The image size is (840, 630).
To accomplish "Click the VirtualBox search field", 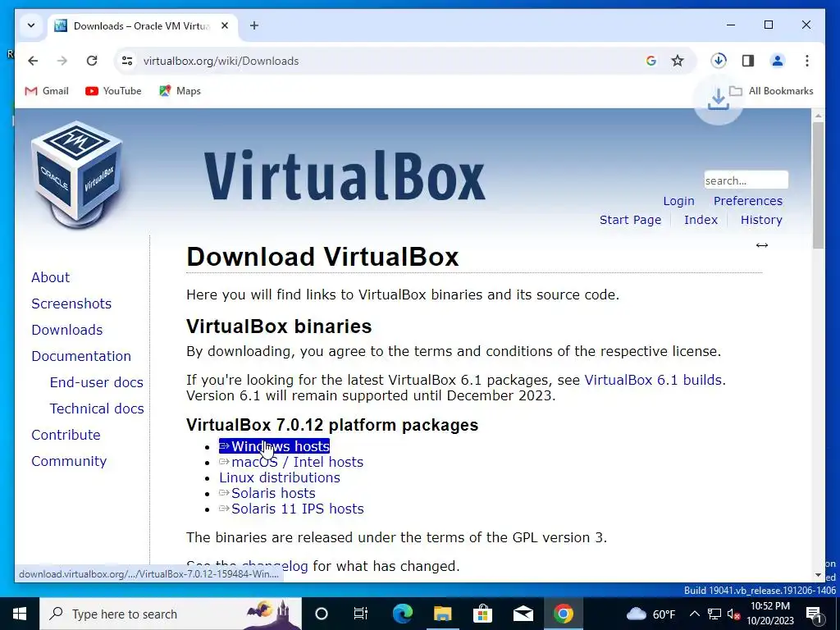I will 746,180.
